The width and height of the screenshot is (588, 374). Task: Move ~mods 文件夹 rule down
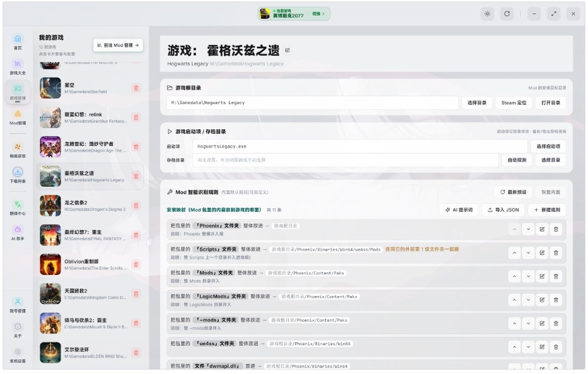coord(528,323)
